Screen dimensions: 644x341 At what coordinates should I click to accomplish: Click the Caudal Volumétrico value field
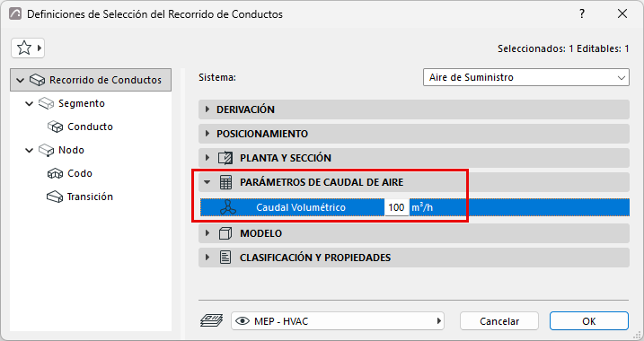coord(396,207)
